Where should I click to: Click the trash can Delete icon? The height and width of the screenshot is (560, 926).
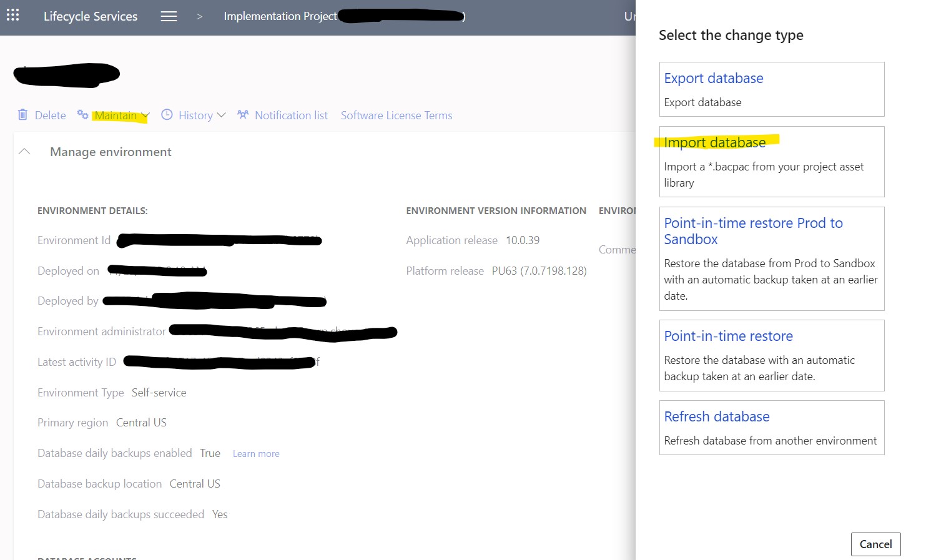[22, 115]
